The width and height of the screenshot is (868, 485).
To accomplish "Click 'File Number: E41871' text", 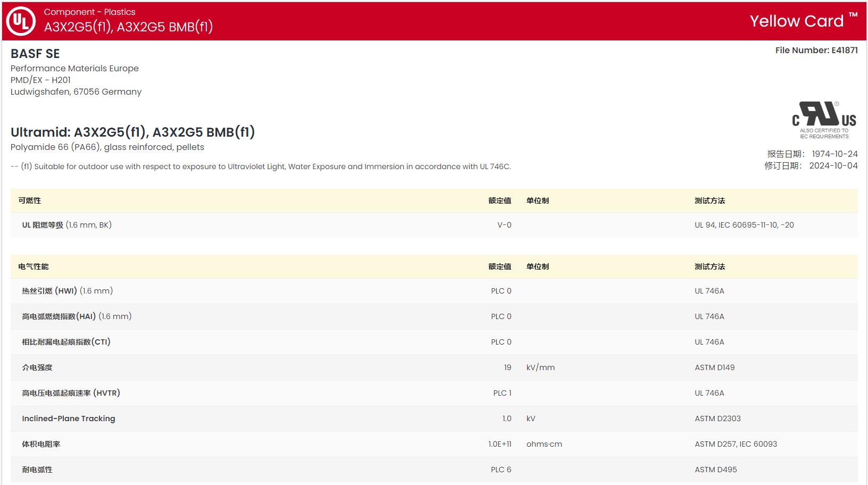I will (816, 50).
